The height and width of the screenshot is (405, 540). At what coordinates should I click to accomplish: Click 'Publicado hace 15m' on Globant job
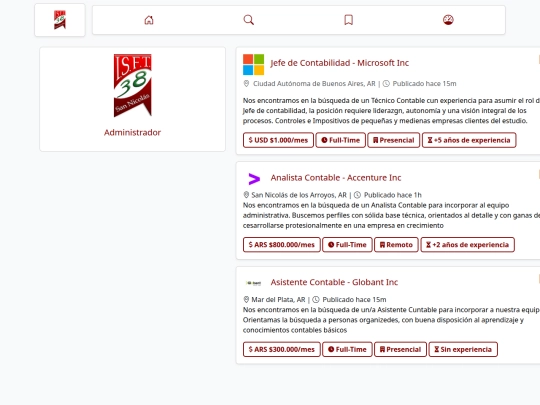(354, 300)
